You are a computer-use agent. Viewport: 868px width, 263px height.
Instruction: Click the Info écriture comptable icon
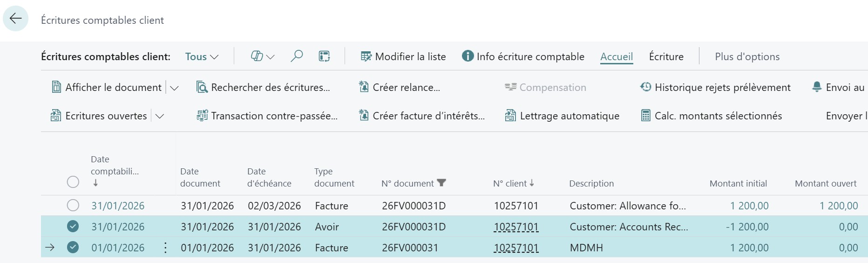[x=468, y=56]
